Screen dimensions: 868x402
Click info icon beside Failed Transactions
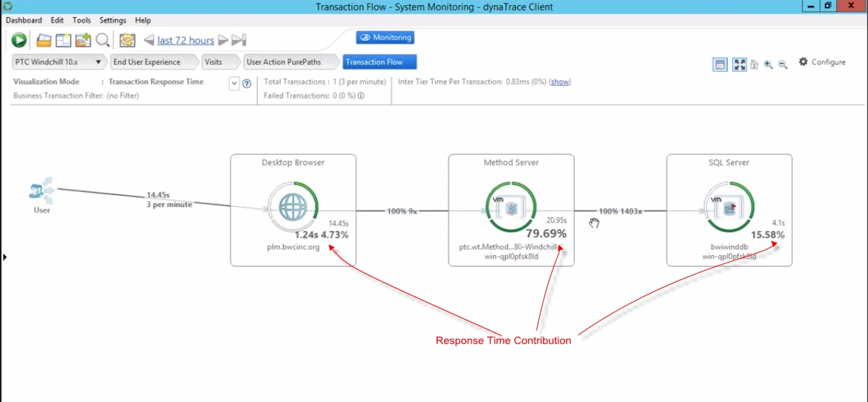360,96
